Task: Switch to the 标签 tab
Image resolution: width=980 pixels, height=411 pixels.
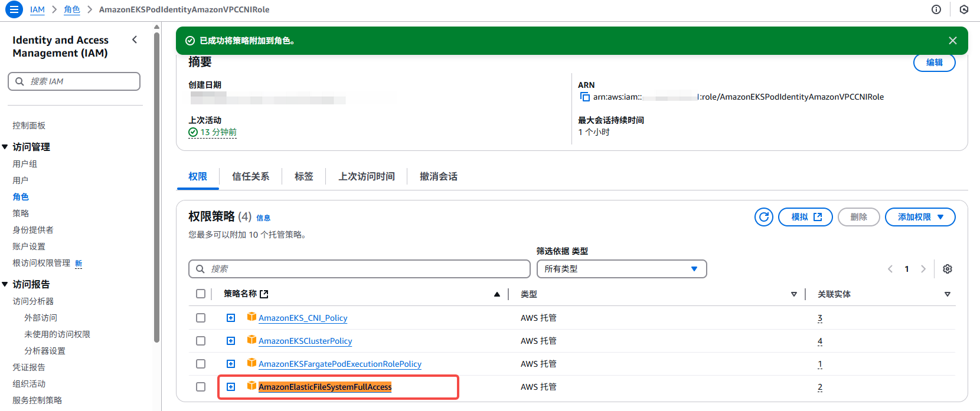Action: click(304, 176)
